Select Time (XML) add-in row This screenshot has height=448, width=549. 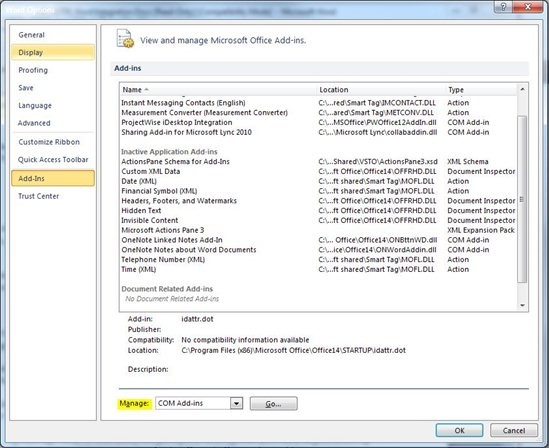tap(318, 270)
